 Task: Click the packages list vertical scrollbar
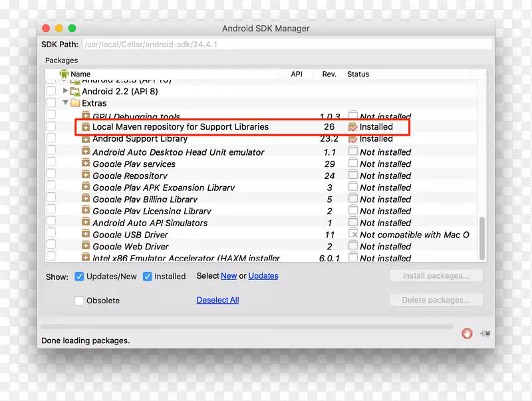[483, 238]
